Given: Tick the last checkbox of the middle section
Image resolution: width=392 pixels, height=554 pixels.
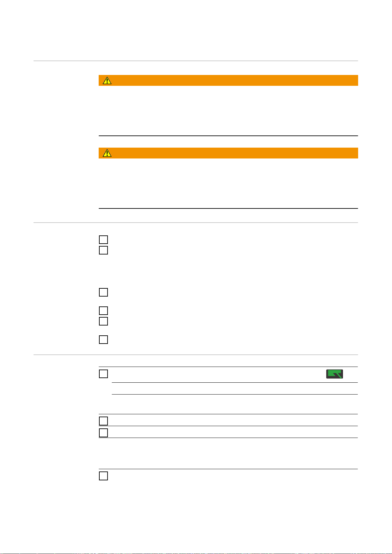Looking at the screenshot, I should point(103,340).
